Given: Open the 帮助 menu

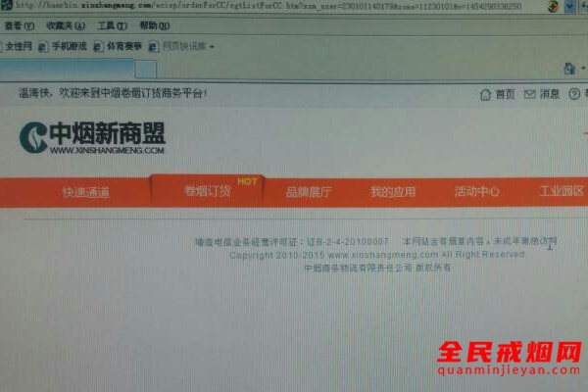Looking at the screenshot, I should [155, 25].
